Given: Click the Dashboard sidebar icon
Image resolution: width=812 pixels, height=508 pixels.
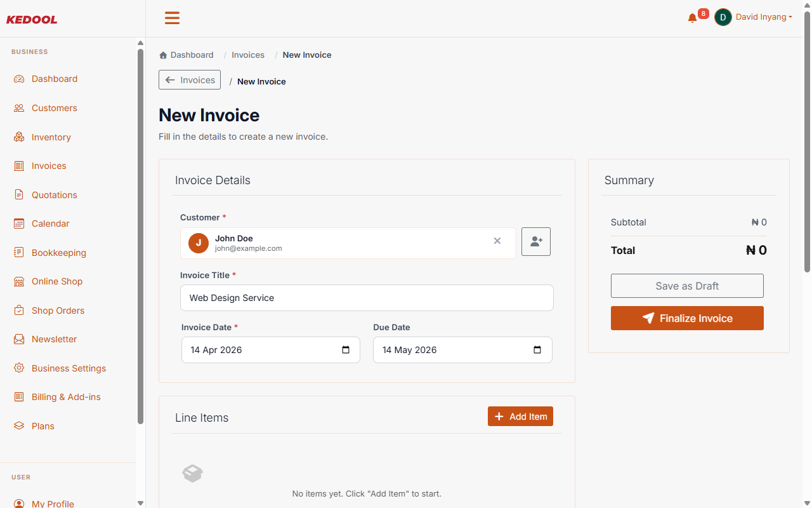Looking at the screenshot, I should (x=19, y=79).
